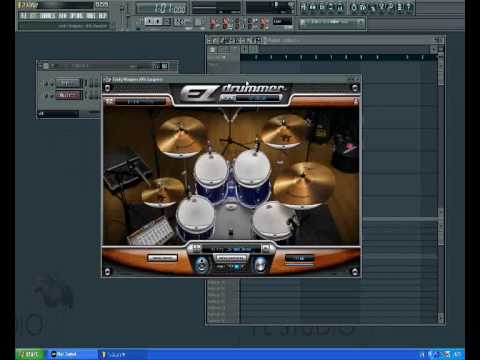Screen dimensions: 480x360
Task: Click the right crash cymbal
Action: pos(284,131)
